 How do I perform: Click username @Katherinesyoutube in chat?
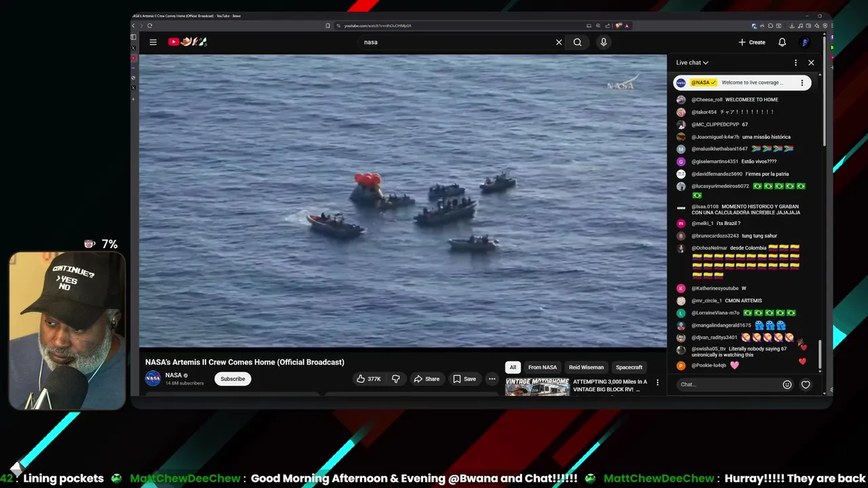click(715, 288)
